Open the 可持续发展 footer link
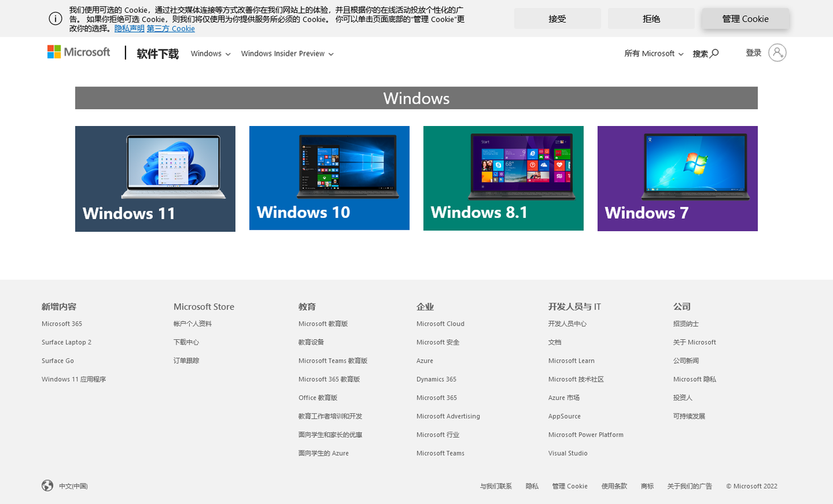 (689, 416)
